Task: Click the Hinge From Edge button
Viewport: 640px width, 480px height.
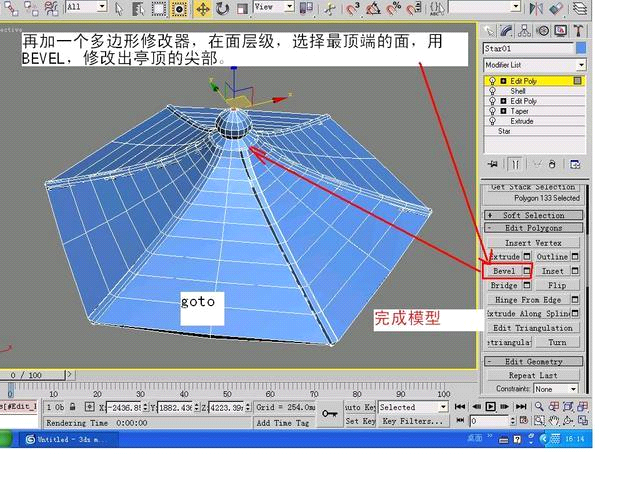Action: tap(528, 300)
